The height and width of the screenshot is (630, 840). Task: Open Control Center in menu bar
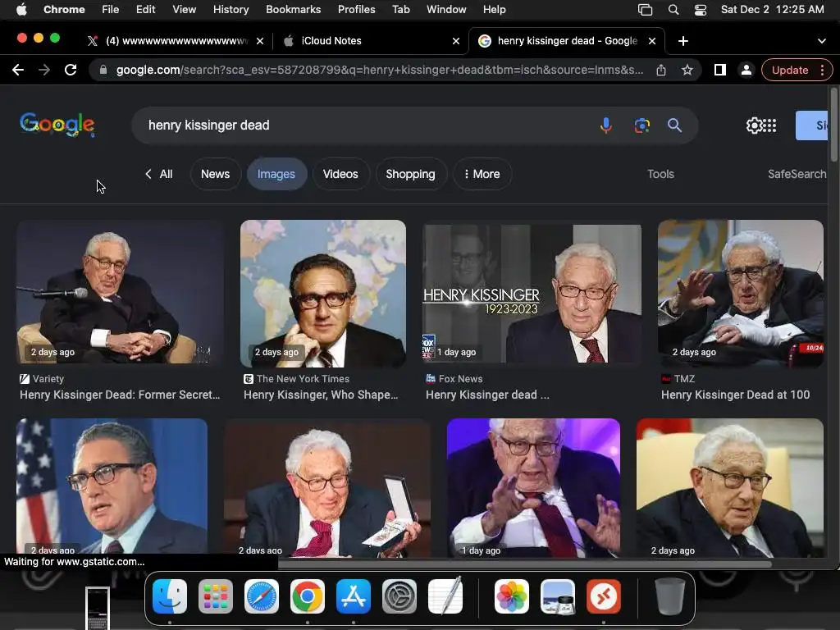point(701,9)
